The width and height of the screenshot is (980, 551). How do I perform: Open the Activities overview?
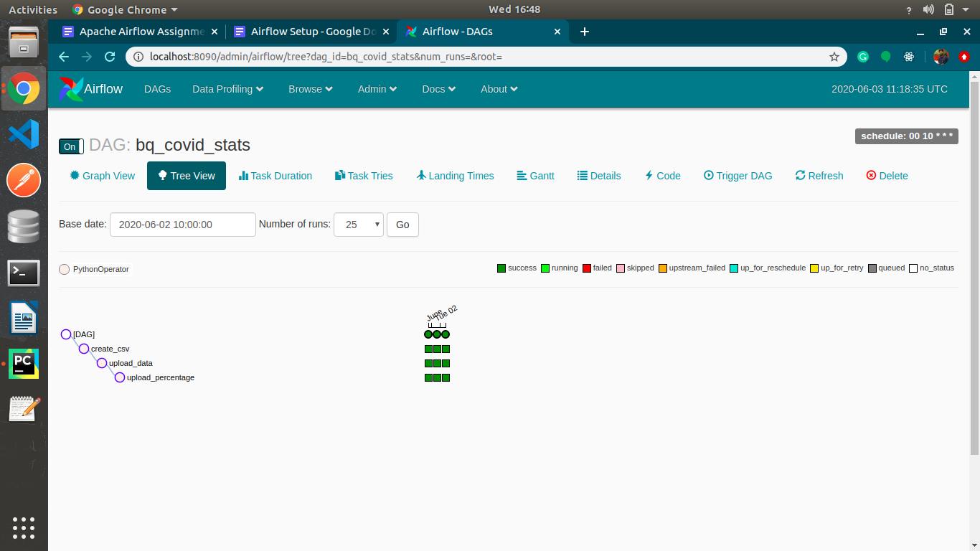coord(33,9)
